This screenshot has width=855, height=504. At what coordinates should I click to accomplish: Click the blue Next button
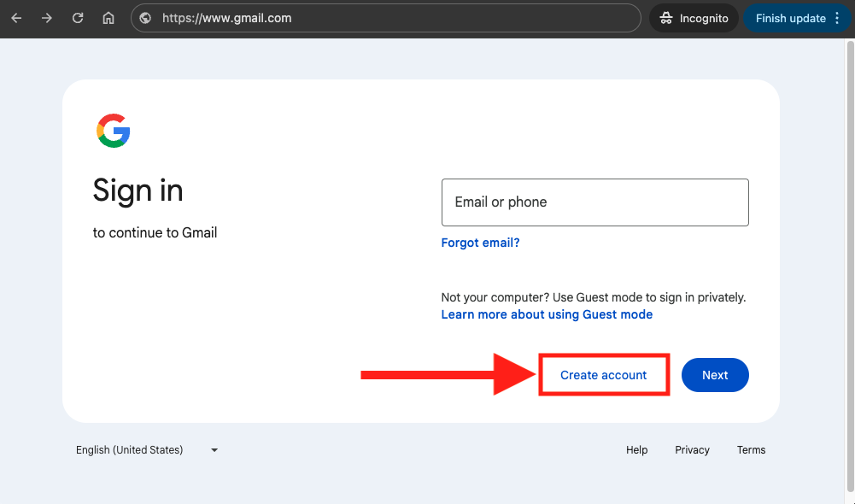[715, 375]
